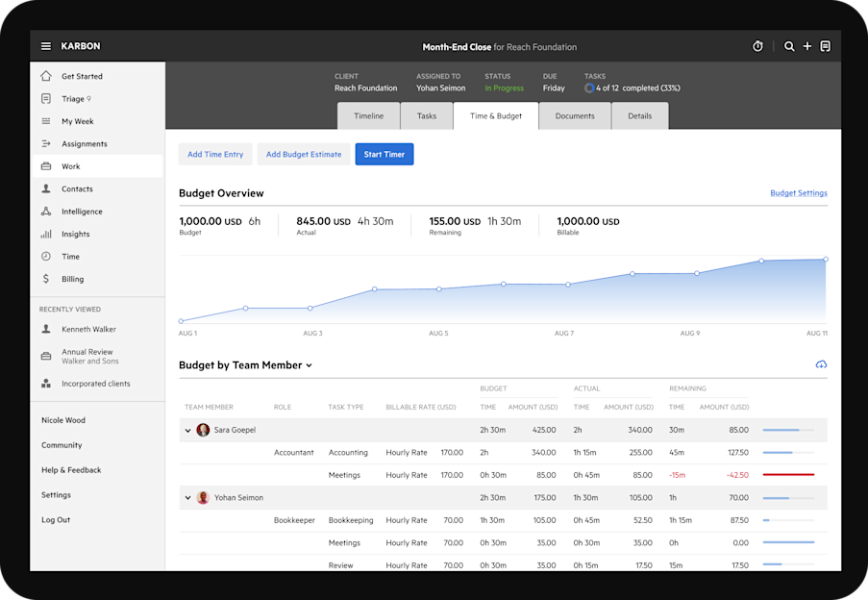Open the Triage panel in sidebar

[72, 98]
